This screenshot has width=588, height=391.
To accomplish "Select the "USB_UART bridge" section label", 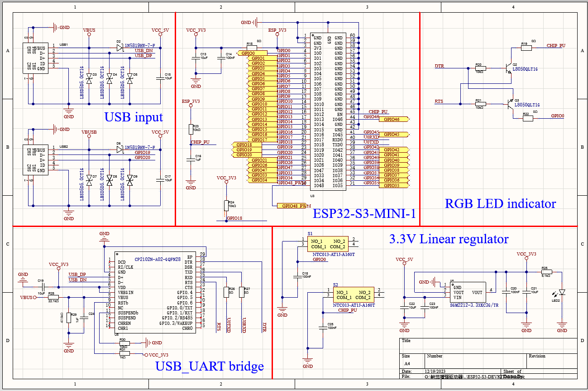I will pyautogui.click(x=210, y=366).
